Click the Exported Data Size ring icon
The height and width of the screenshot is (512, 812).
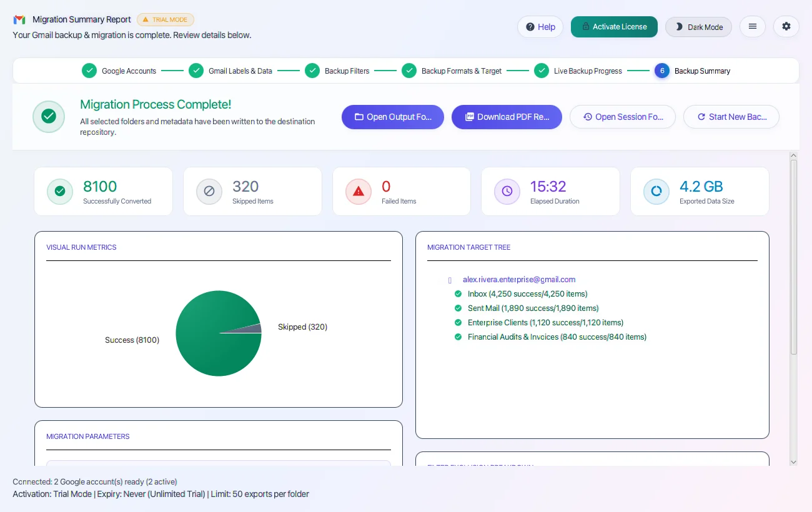point(656,192)
